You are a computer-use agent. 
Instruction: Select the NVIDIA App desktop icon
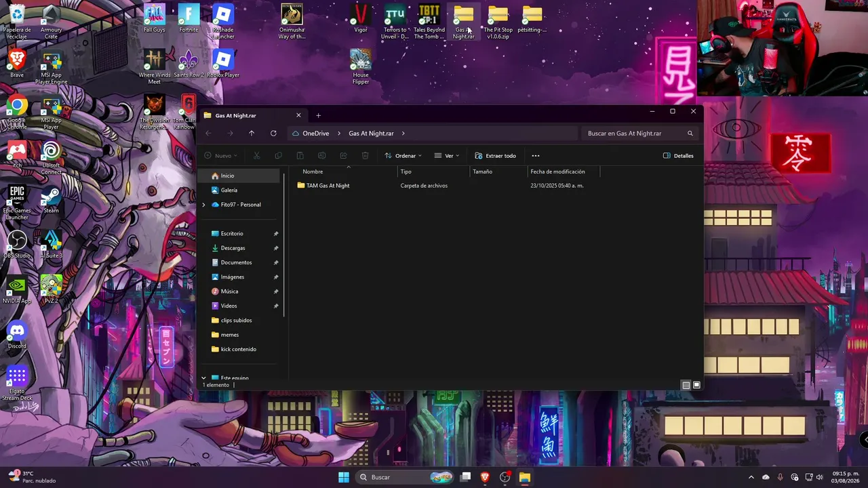17,290
